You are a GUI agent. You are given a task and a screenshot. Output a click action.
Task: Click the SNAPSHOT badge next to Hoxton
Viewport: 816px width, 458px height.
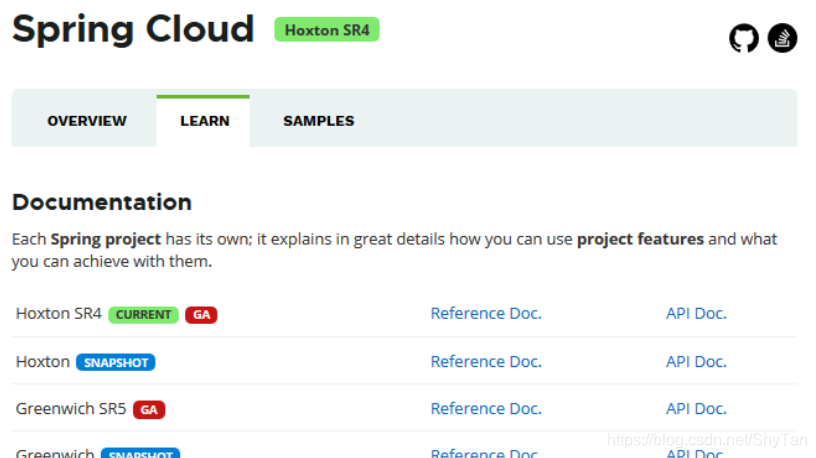pyautogui.click(x=116, y=362)
